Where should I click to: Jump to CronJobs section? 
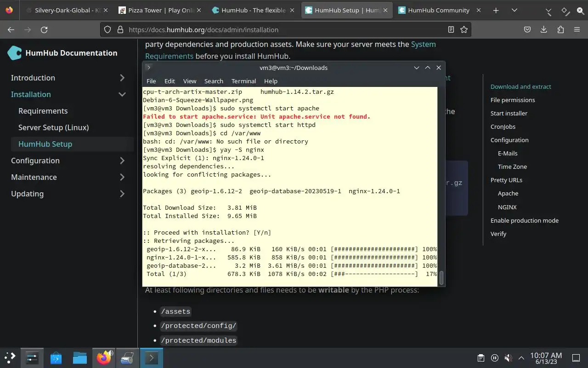coord(503,126)
